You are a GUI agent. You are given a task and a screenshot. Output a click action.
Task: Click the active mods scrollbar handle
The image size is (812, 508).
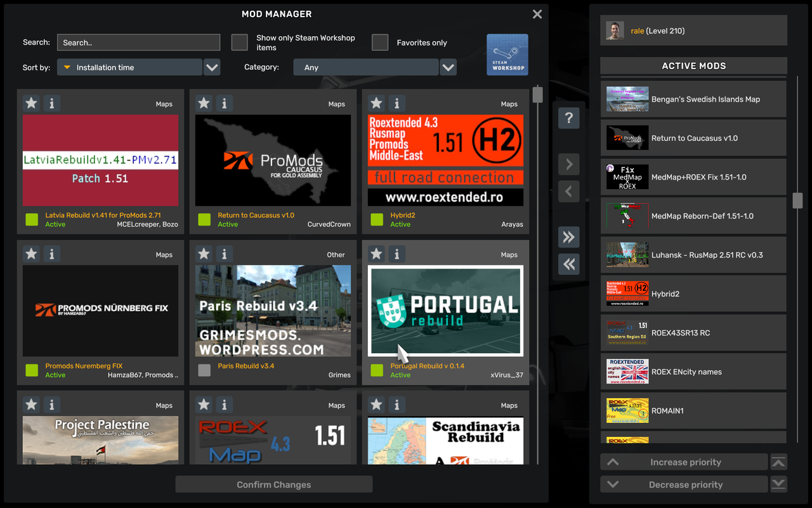pos(798,201)
